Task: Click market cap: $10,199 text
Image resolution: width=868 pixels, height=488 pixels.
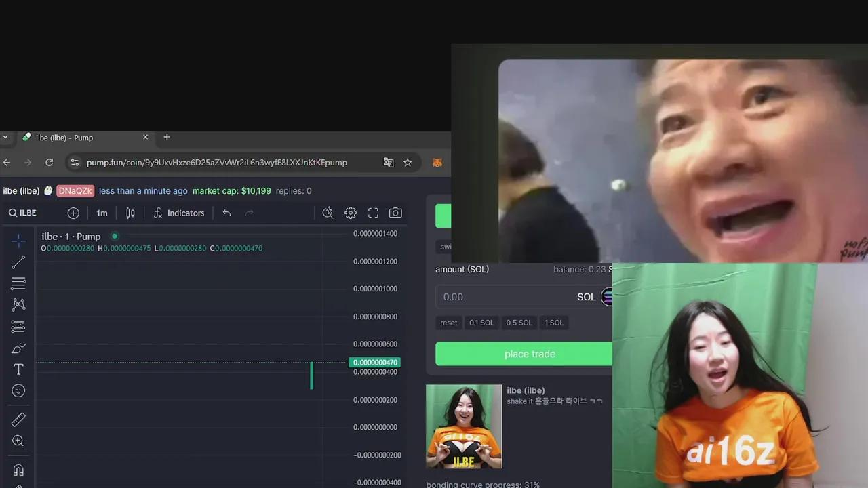Action: [x=232, y=191]
